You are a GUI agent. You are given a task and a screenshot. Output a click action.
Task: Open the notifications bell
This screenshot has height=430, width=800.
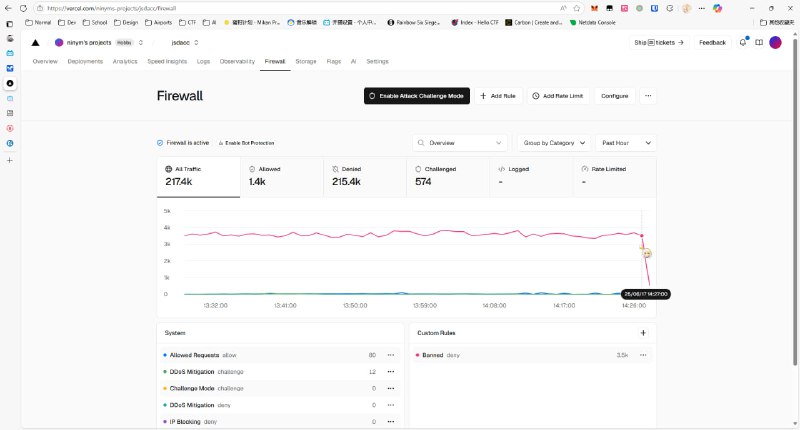click(x=743, y=43)
